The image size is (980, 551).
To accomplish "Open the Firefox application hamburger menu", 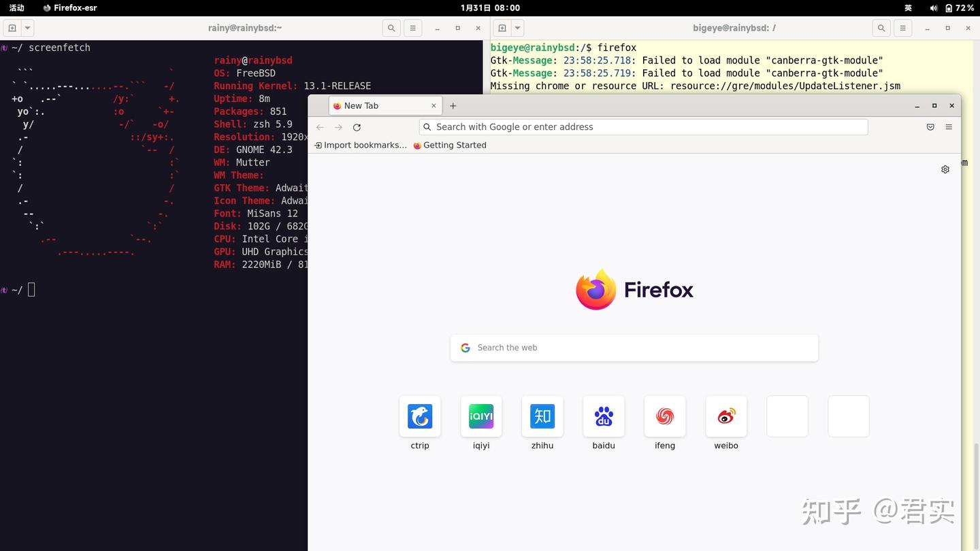I will (949, 127).
